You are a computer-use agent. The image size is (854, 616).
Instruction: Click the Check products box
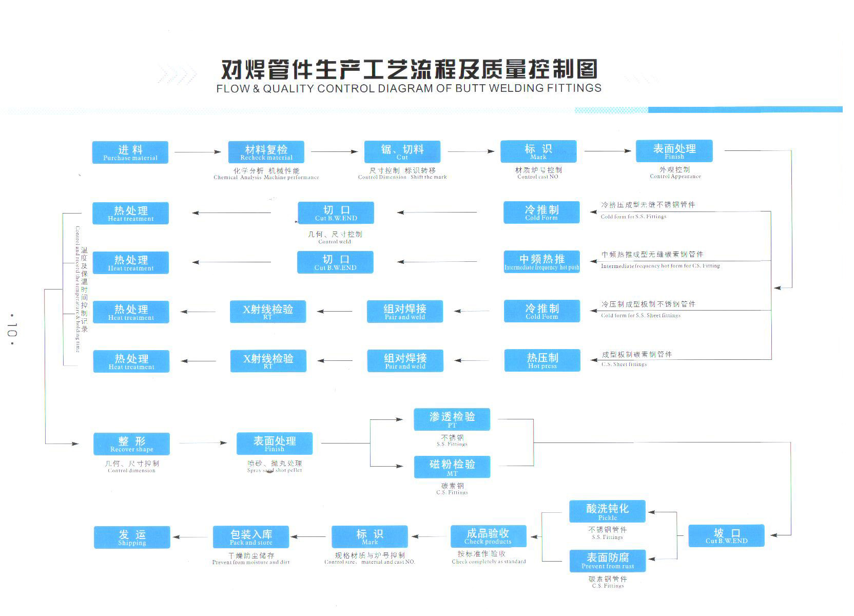pyautogui.click(x=488, y=536)
